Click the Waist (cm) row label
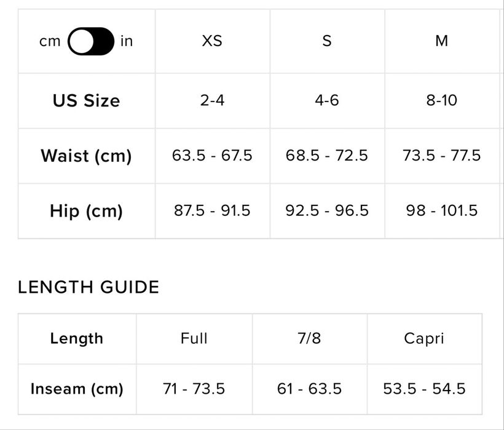This screenshot has width=504, height=430. [x=86, y=156]
